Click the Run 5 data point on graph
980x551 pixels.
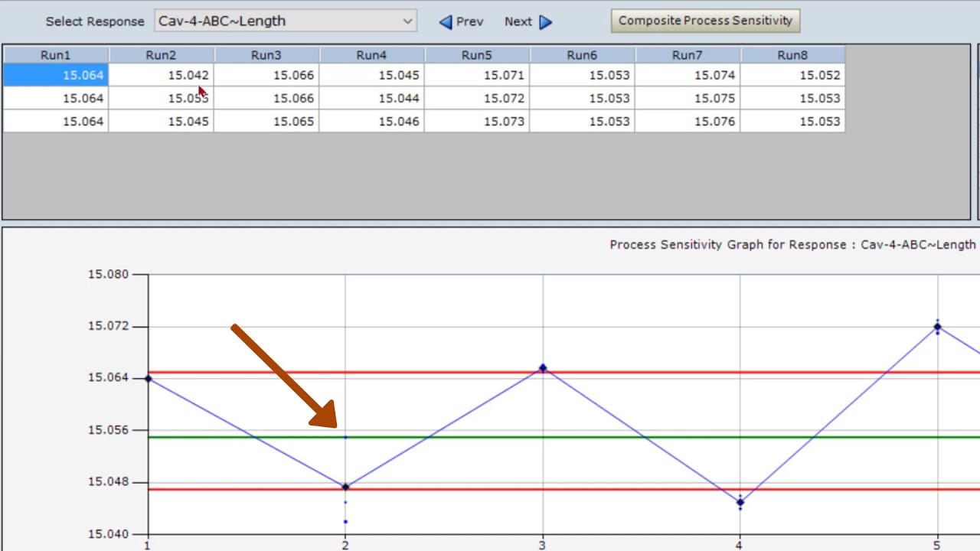pos(937,327)
